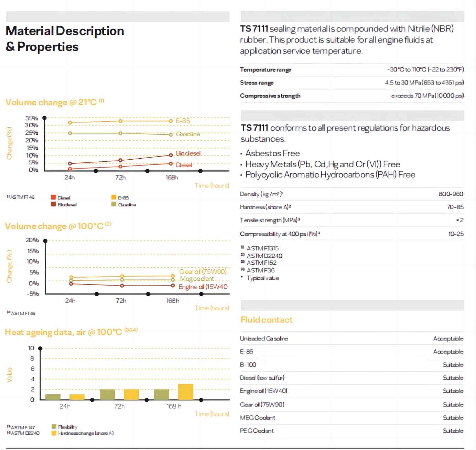Click the Material Description & Properties title
This screenshot has width=476, height=450.
[x=65, y=39]
